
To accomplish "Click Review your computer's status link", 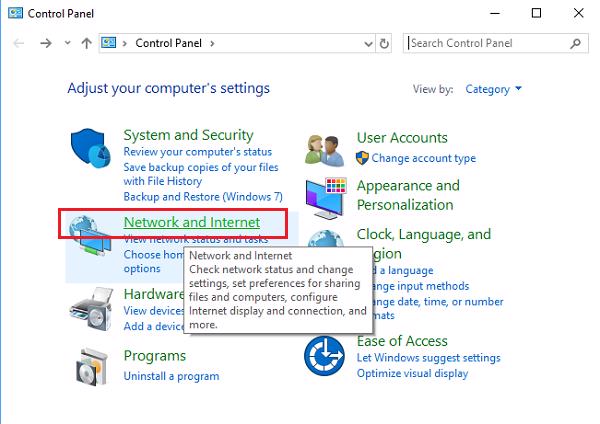I will [x=199, y=152].
